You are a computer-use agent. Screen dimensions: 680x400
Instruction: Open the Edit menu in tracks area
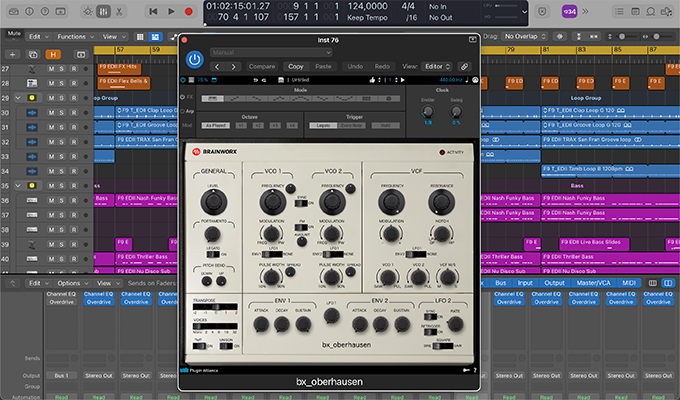click(x=38, y=37)
